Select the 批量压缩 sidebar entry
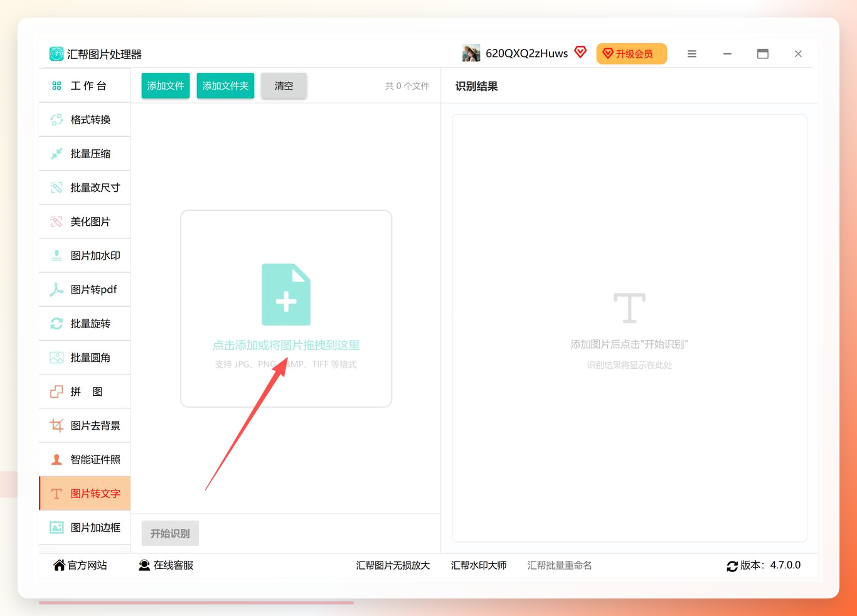The image size is (857, 616). [85, 154]
